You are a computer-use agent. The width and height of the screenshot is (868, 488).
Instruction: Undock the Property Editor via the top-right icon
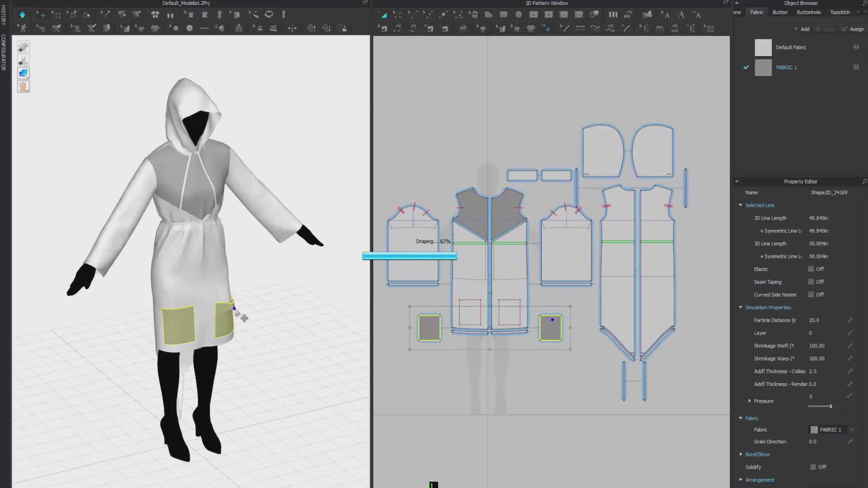864,181
